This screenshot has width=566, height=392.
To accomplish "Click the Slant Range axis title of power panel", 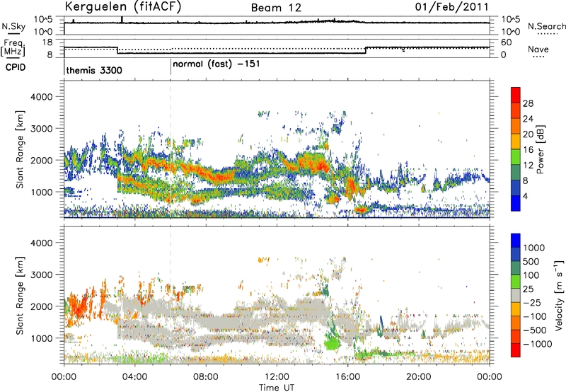I will pyautogui.click(x=20, y=149).
